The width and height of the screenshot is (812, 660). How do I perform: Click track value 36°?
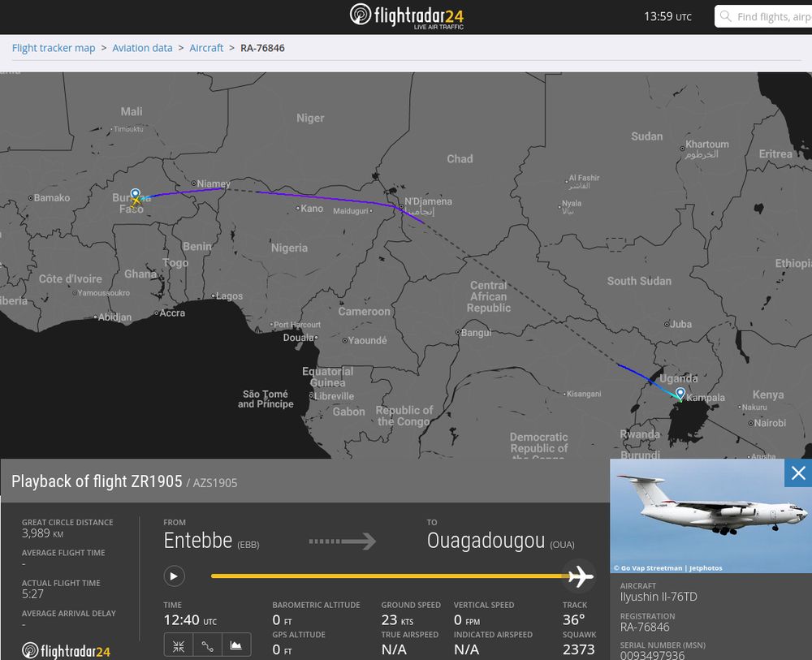tap(574, 620)
